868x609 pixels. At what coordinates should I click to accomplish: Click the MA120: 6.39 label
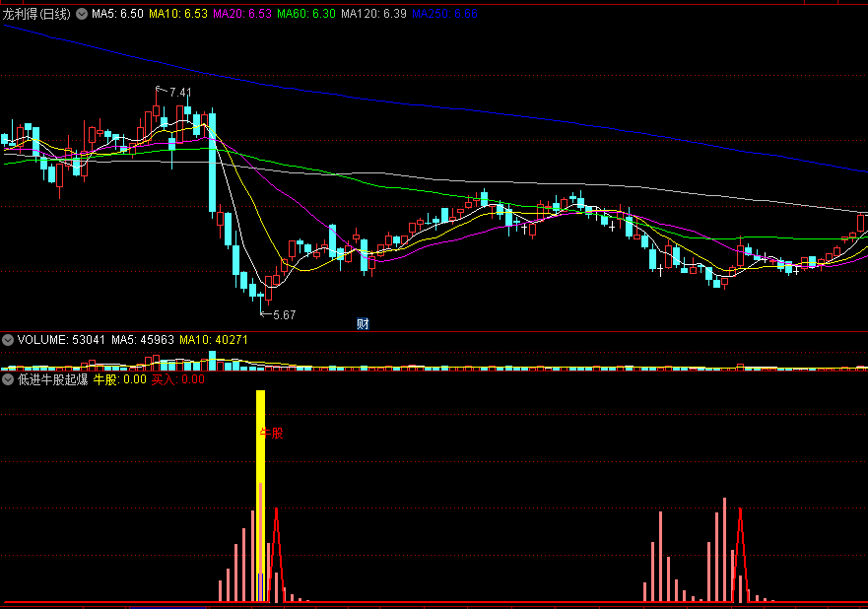click(x=373, y=14)
